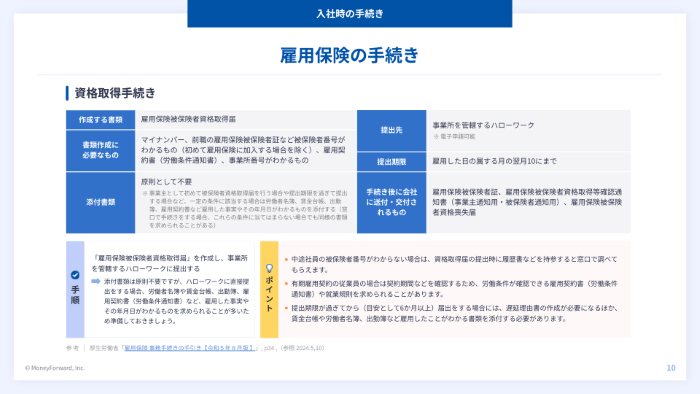The height and width of the screenshot is (394, 700).
Task: Click the page number 10
Action: (x=671, y=368)
